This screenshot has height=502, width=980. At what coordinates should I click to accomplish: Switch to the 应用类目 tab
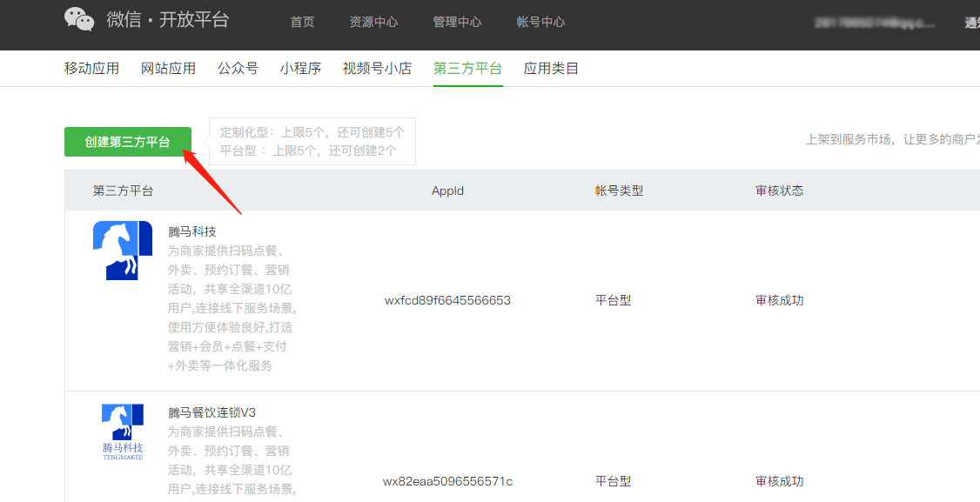point(551,68)
